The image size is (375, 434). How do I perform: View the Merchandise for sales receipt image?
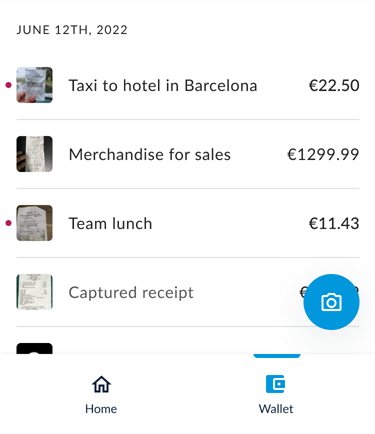[x=35, y=154]
